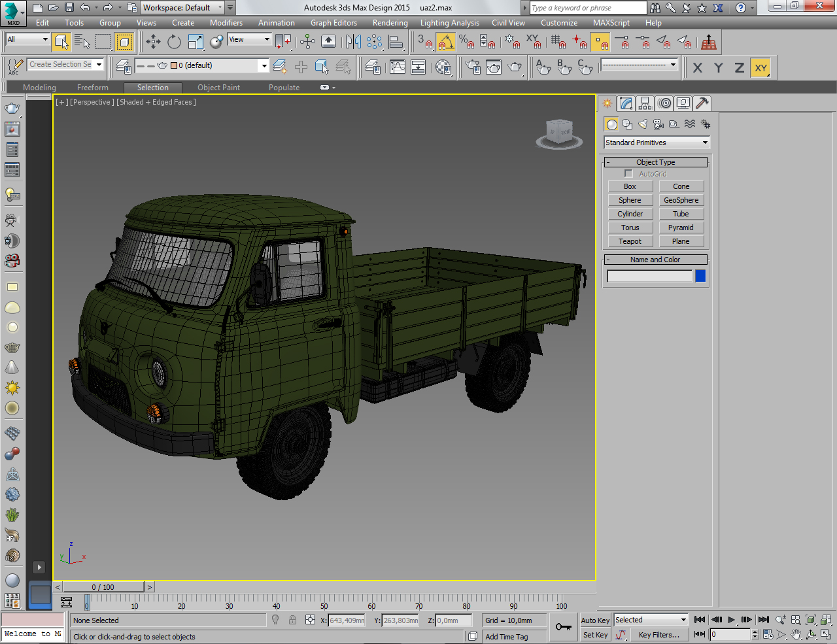This screenshot has width=837, height=644.
Task: Activate the Select and Rotate tool
Action: tap(174, 42)
